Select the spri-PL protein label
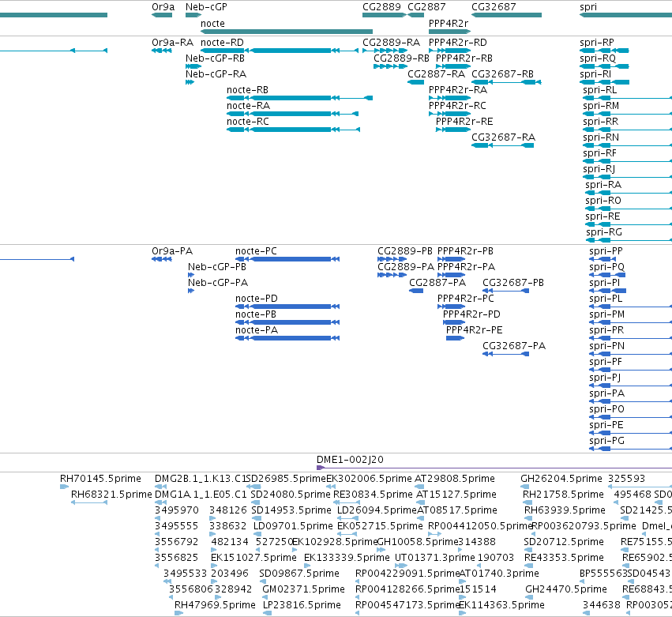Viewport: 672px width, 617px height. click(x=606, y=299)
